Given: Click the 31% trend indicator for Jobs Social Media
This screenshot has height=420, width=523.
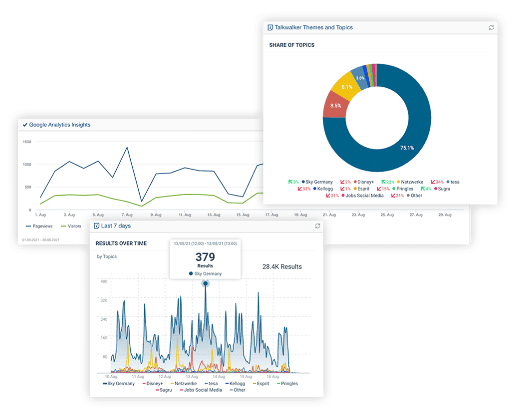Looking at the screenshot, I should pos(332,196).
